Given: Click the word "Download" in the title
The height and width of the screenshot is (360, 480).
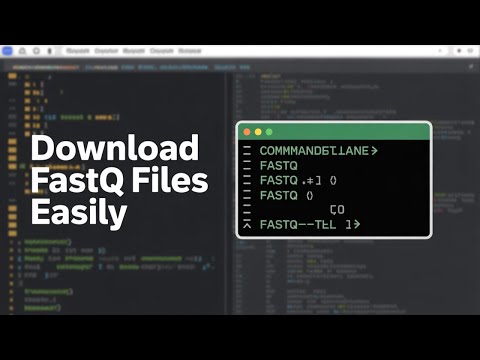Looking at the screenshot, I should 115,148.
